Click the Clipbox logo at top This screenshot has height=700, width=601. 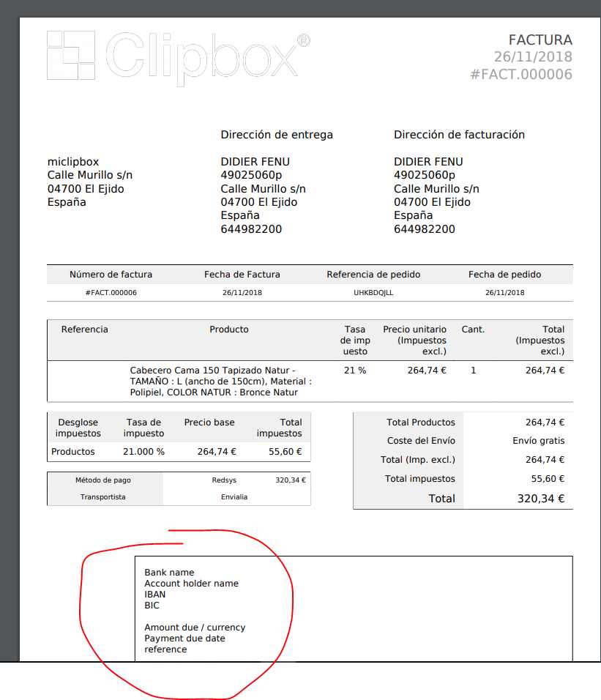click(178, 58)
